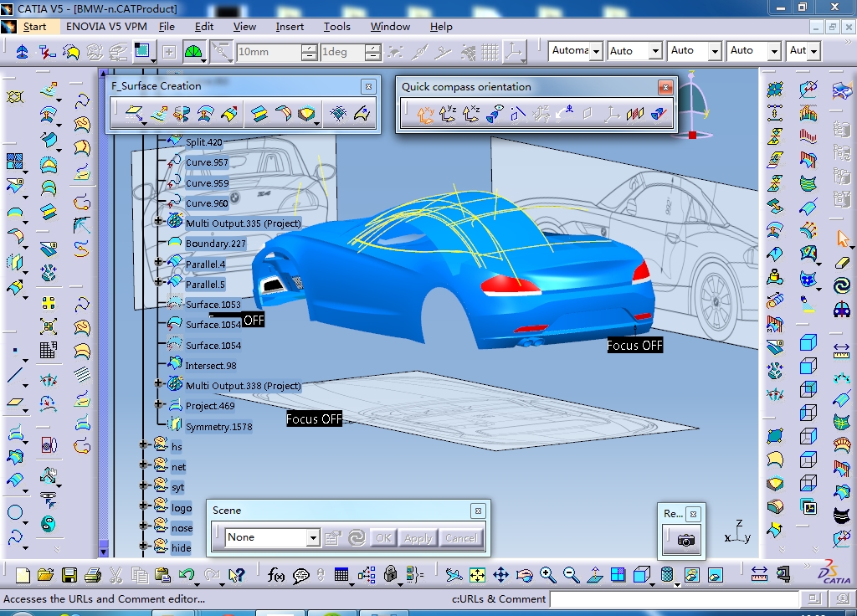Expand the Multi Output.335 (Project) node
This screenshot has height=616, width=857.
(x=158, y=221)
